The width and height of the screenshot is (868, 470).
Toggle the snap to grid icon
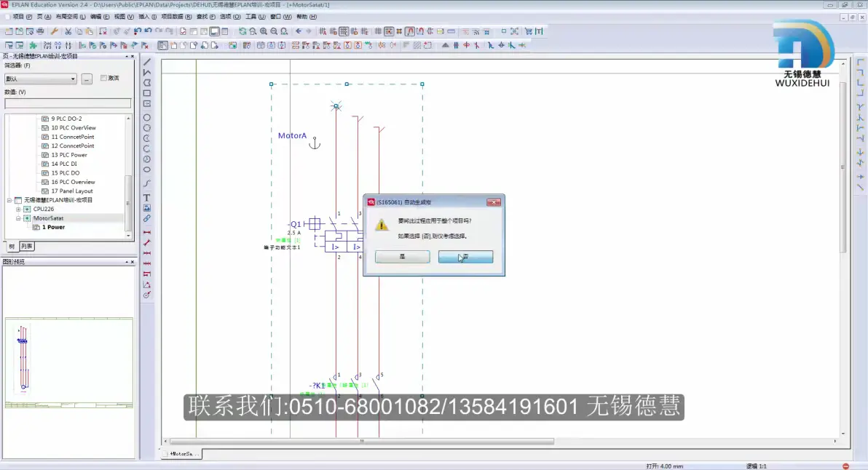click(x=389, y=31)
